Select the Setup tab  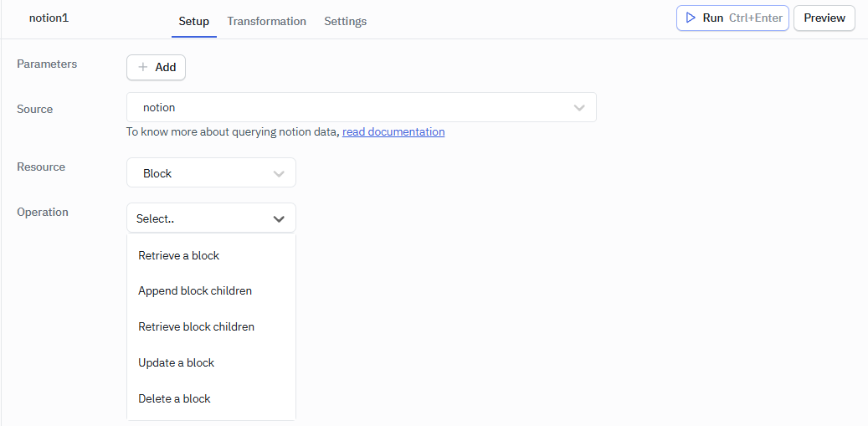pyautogui.click(x=193, y=21)
